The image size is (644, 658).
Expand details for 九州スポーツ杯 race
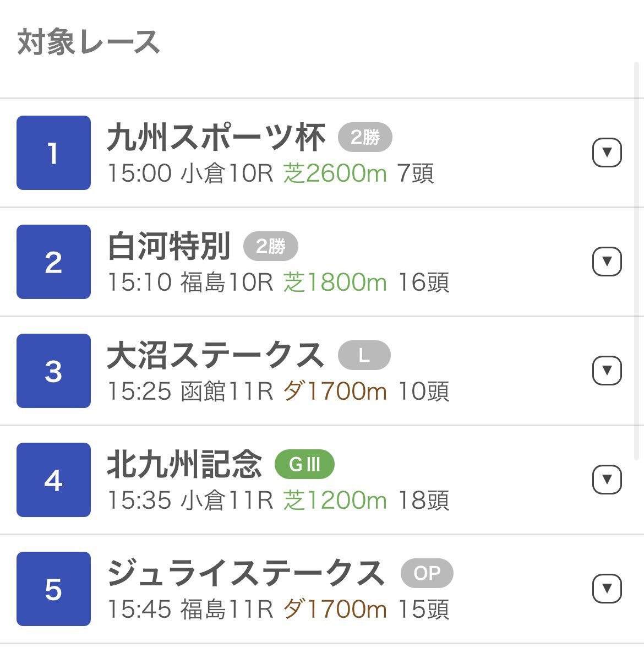click(607, 153)
